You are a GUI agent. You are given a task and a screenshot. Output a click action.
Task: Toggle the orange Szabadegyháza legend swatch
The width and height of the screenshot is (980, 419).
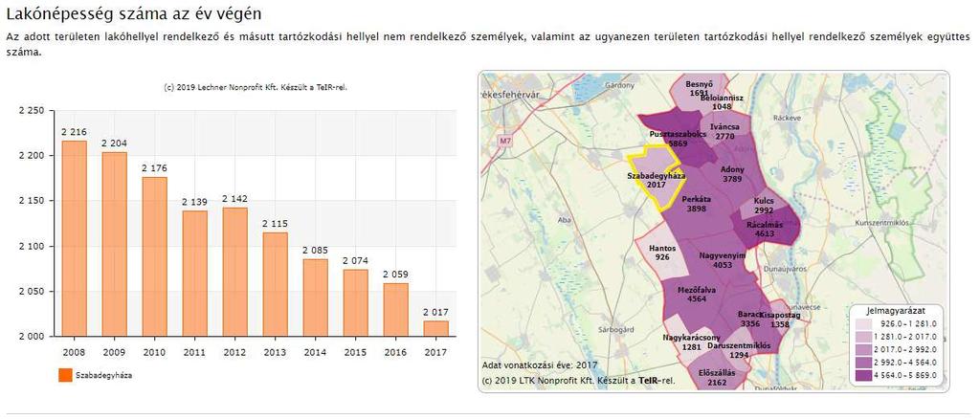[64, 375]
